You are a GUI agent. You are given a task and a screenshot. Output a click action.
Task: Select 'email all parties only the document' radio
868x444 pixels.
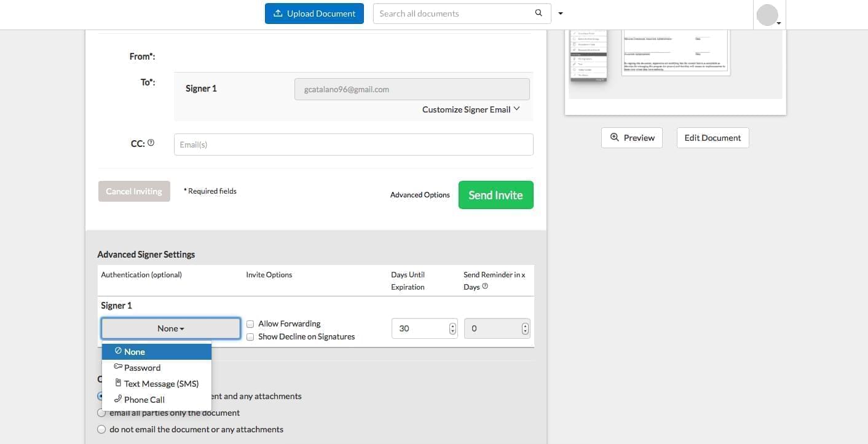pos(101,413)
